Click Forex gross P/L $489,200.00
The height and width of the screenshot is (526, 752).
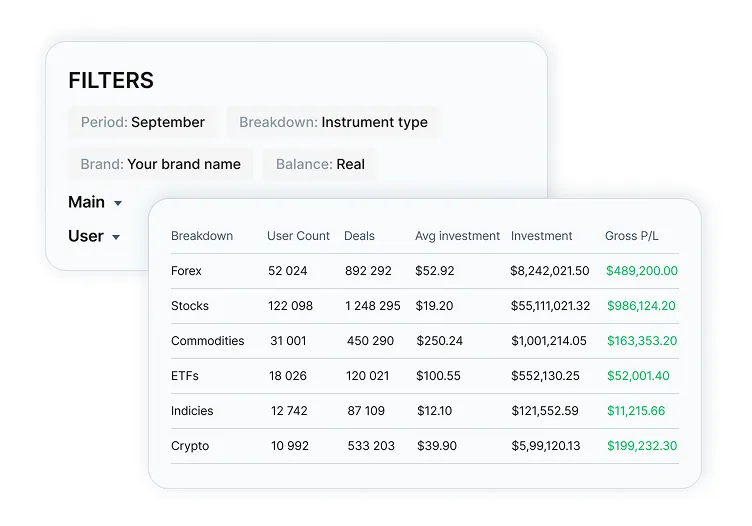pyautogui.click(x=642, y=271)
